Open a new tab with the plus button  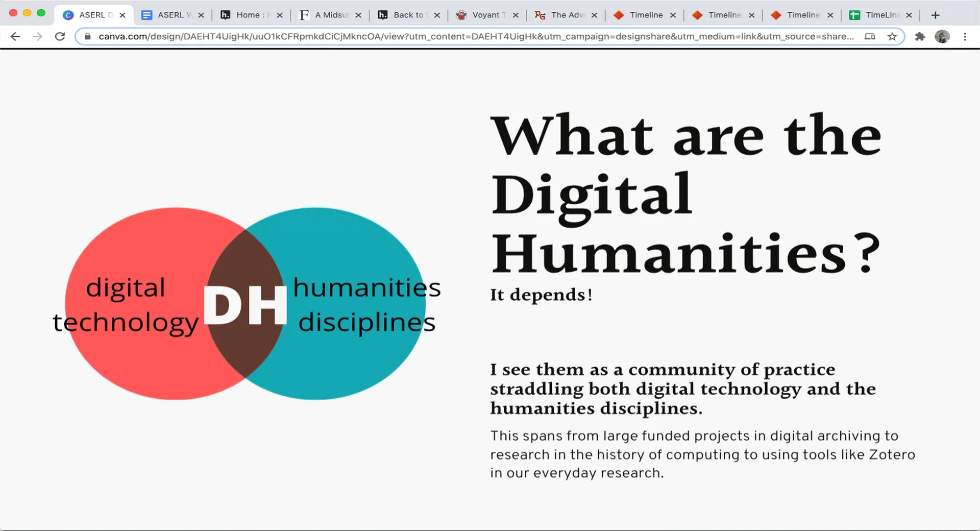pos(935,15)
